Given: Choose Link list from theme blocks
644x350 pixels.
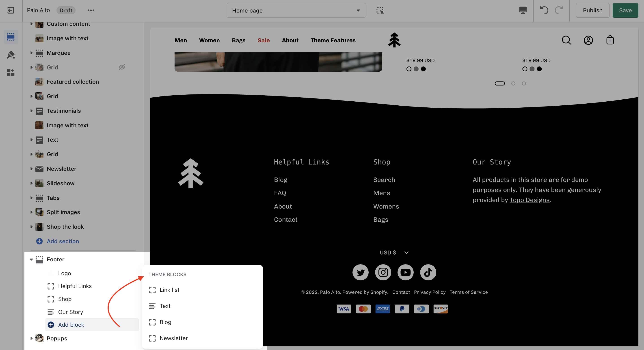Looking at the screenshot, I should coord(169,290).
